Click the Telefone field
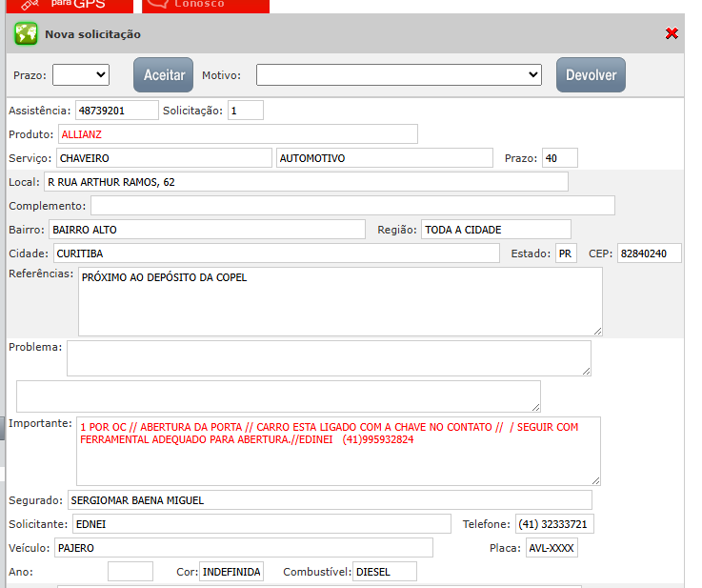Viewport: 702px width, 588px height. [554, 523]
